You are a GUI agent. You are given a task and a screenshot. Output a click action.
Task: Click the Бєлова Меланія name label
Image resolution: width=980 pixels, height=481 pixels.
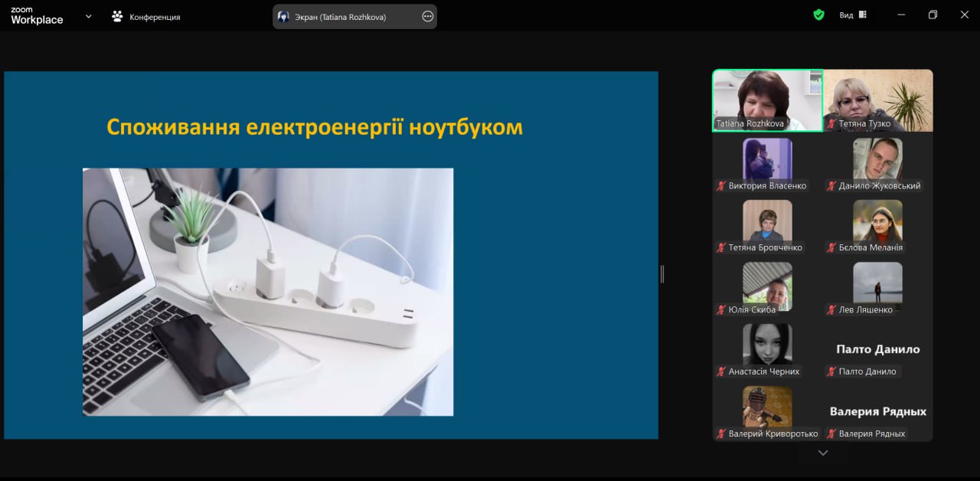(871, 248)
